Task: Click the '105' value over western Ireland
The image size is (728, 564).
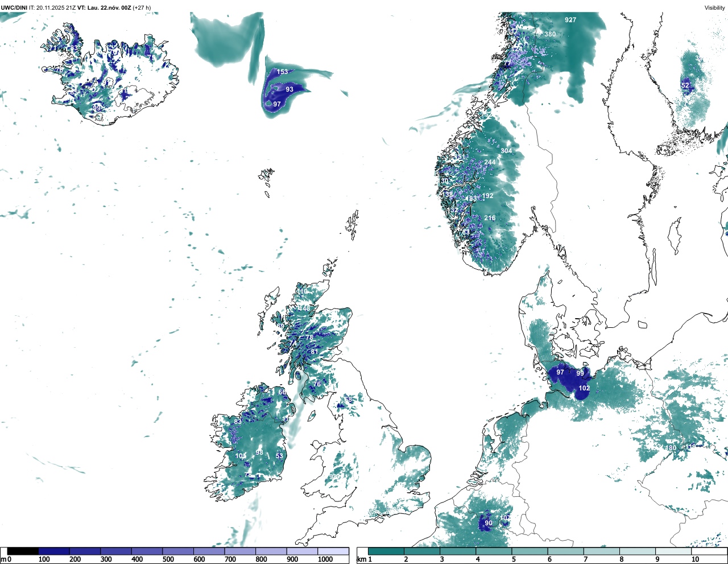Action: click(x=241, y=456)
